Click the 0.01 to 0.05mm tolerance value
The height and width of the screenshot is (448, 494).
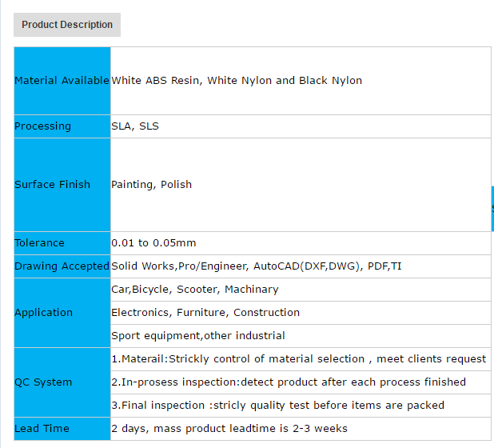[x=153, y=243]
